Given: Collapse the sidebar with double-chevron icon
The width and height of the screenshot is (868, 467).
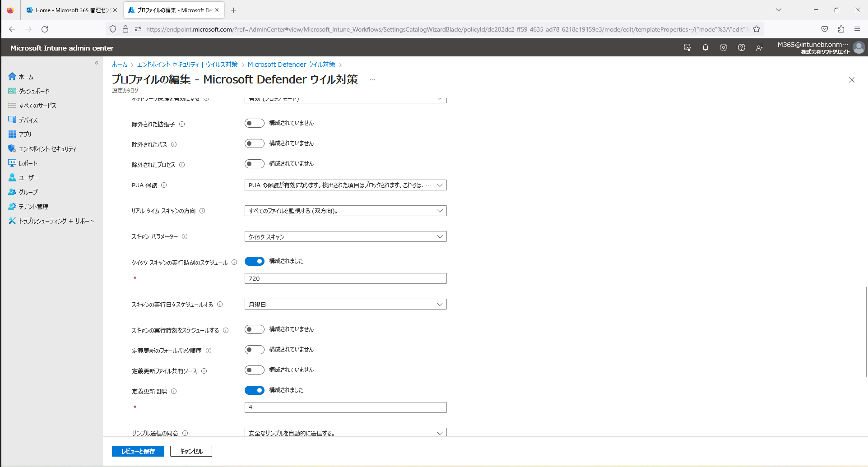Looking at the screenshot, I should pyautogui.click(x=97, y=63).
